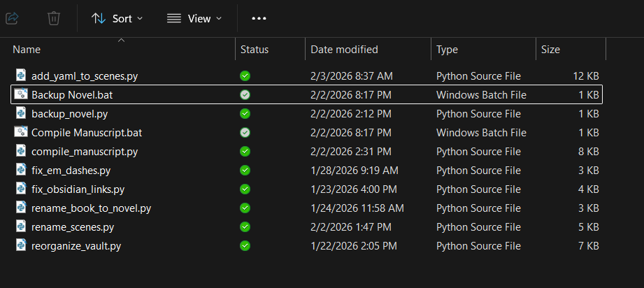
Task: Sort files by the Name column header
Action: (x=27, y=50)
